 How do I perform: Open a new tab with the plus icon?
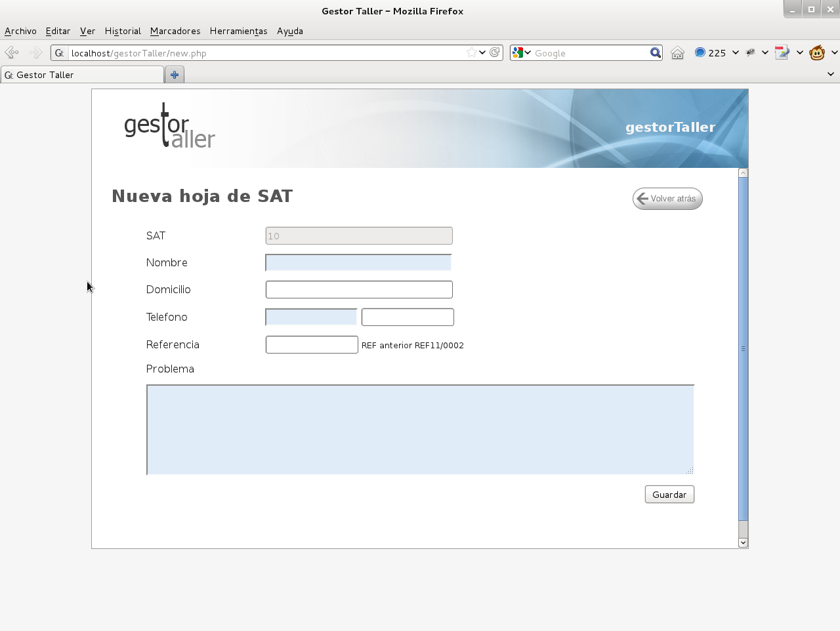pyautogui.click(x=174, y=75)
